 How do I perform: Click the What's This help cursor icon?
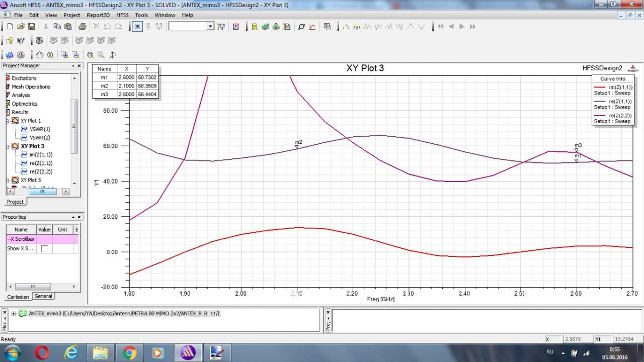click(21, 41)
